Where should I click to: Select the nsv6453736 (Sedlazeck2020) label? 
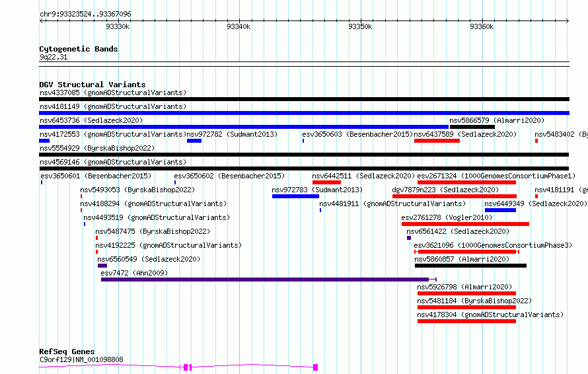tap(91, 120)
